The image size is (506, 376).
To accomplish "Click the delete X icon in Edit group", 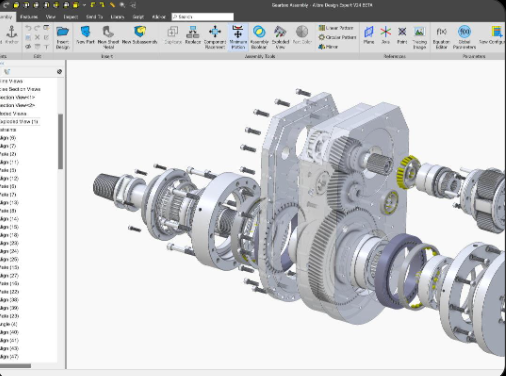I will click(x=37, y=37).
